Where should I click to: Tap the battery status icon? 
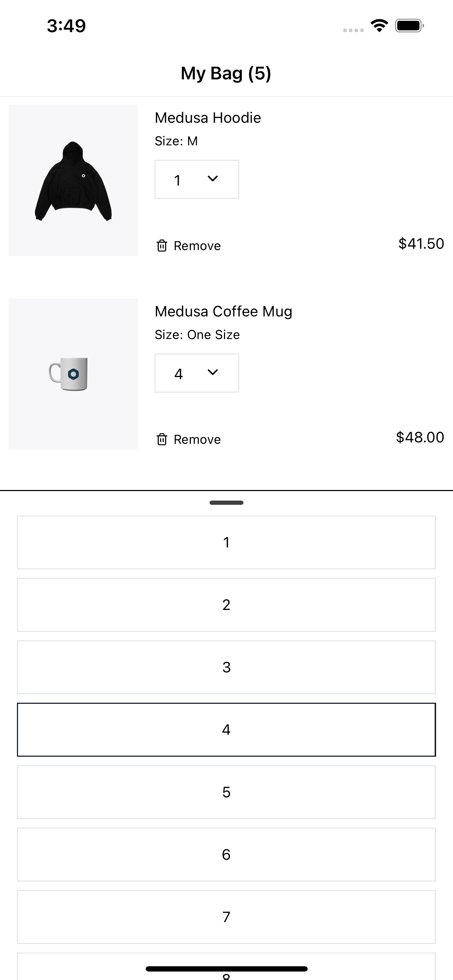[409, 26]
